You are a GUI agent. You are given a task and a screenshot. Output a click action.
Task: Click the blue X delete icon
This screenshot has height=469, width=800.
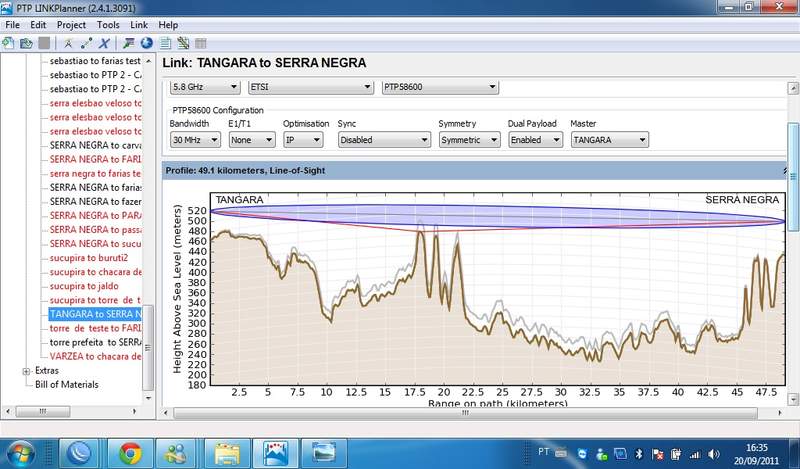(x=105, y=43)
